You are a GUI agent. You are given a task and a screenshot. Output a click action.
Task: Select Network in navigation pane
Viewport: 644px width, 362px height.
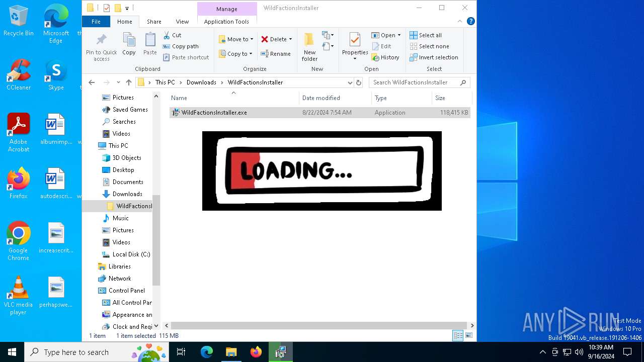120,279
